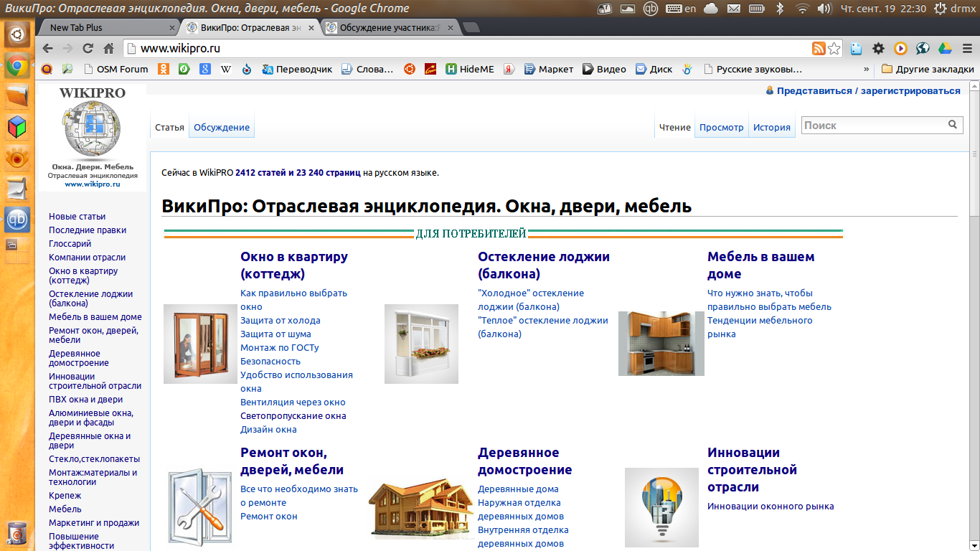The image size is (980, 551).
Task: Open the cloud indicator in top panel
Action: point(711,9)
